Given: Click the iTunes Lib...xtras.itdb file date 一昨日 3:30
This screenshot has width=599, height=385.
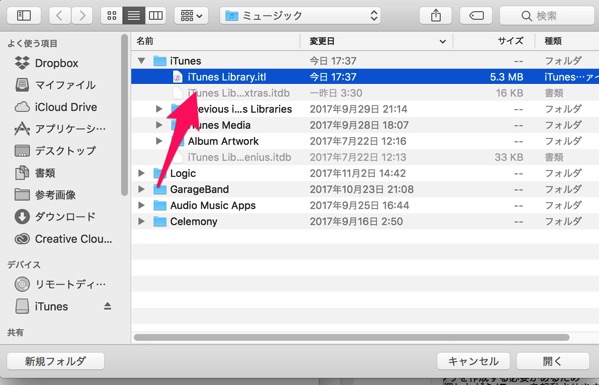Looking at the screenshot, I should [x=336, y=93].
